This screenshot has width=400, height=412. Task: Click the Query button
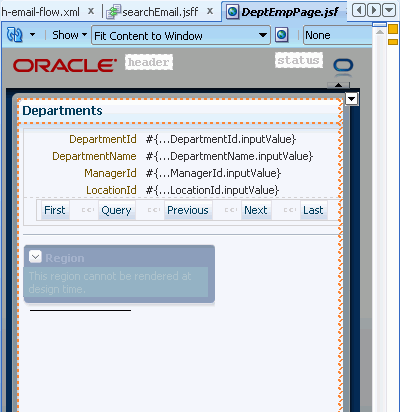pos(116,210)
